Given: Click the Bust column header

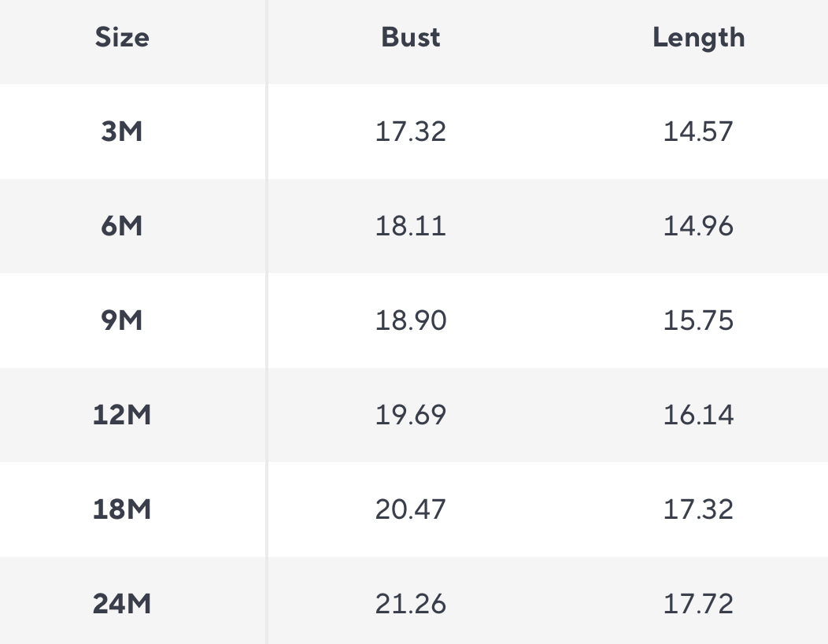Looking at the screenshot, I should [x=410, y=38].
